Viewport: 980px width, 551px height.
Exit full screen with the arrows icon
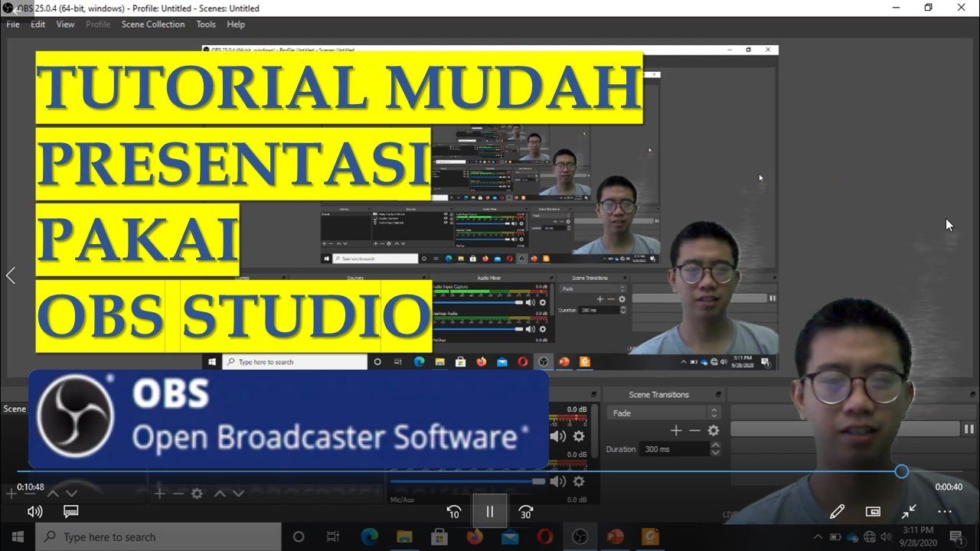click(909, 511)
